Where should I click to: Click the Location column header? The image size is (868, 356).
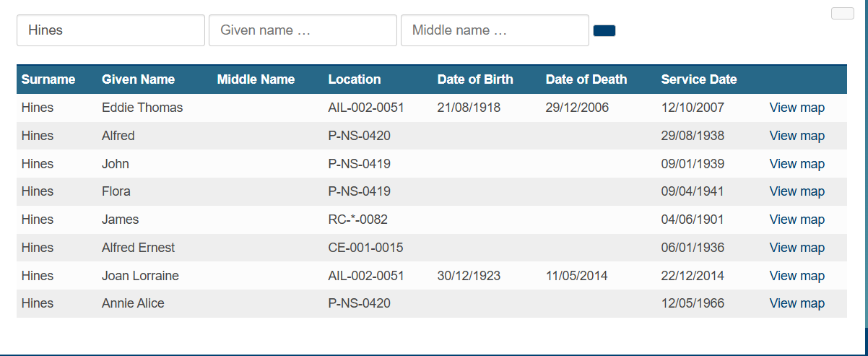354,79
